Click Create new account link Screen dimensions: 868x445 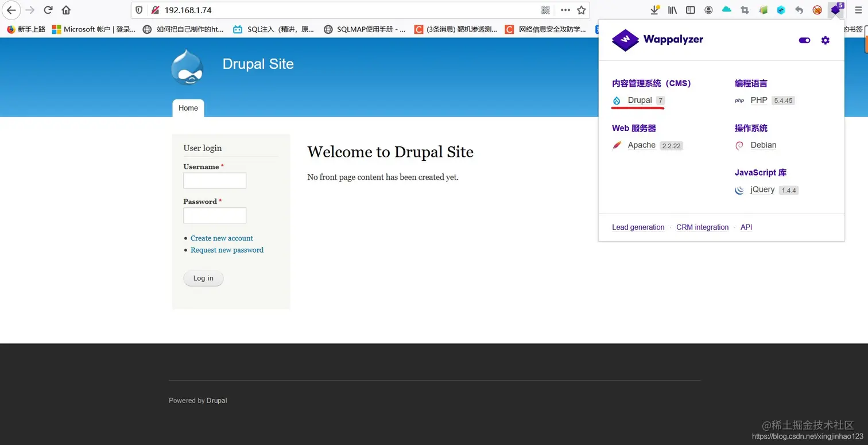click(x=222, y=238)
